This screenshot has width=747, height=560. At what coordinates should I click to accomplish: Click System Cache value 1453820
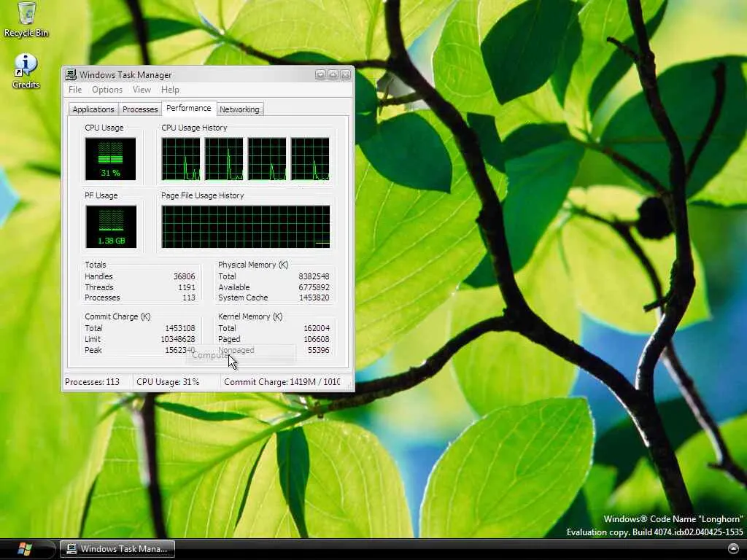[314, 297]
